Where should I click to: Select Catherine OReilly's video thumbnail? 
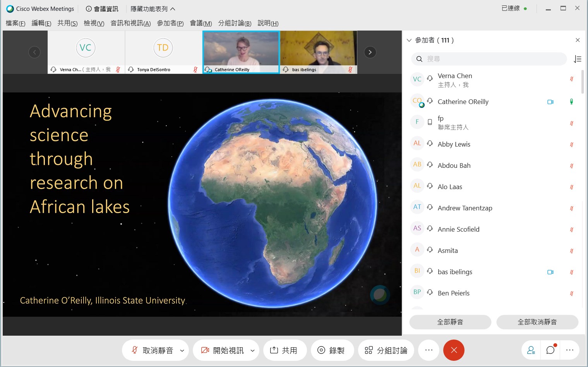pos(241,52)
